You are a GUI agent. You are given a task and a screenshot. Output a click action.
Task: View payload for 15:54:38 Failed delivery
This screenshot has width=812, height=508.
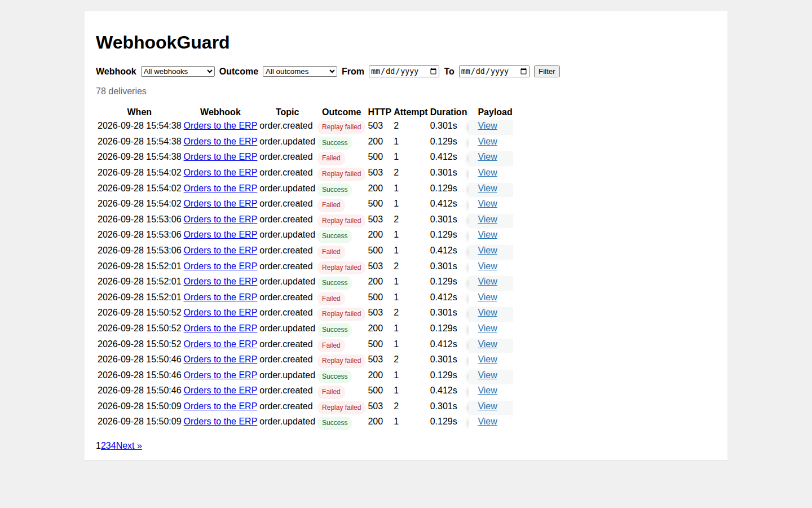(x=487, y=156)
